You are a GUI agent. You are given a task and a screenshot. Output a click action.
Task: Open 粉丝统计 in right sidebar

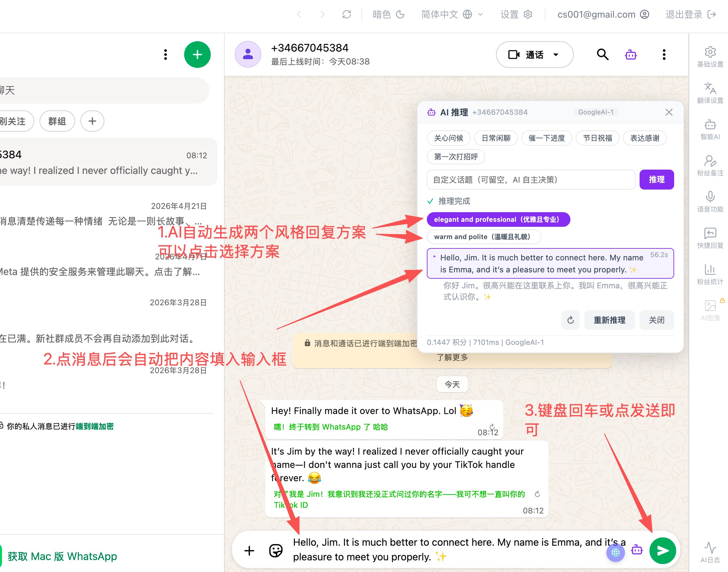tap(710, 274)
